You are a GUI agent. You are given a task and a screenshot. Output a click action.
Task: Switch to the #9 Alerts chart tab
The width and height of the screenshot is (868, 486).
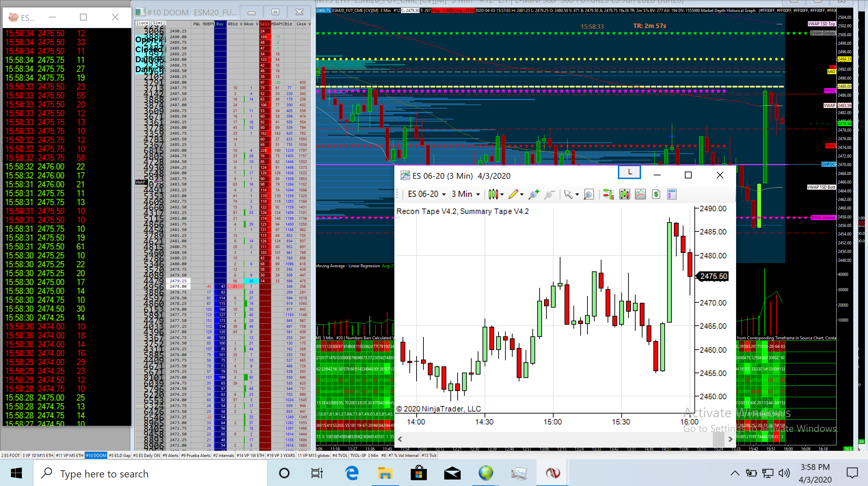(x=170, y=456)
